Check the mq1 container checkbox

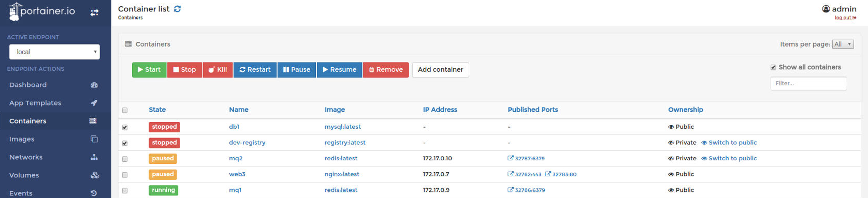click(125, 191)
